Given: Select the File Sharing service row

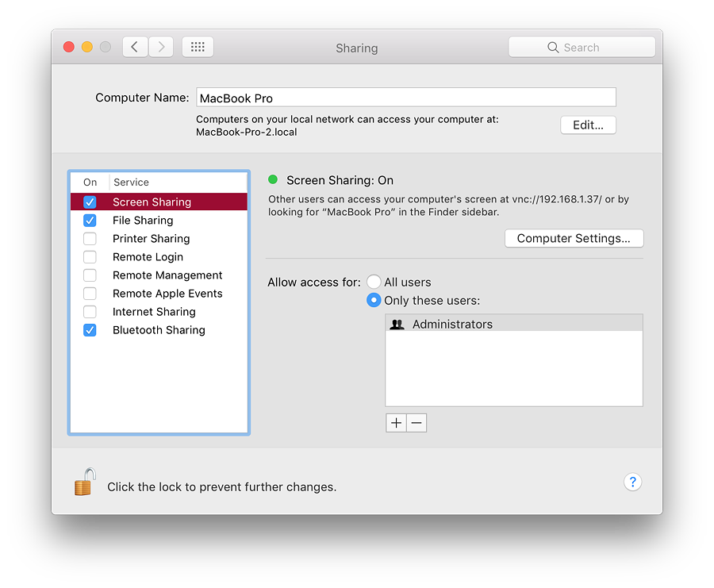Looking at the screenshot, I should point(159,221).
